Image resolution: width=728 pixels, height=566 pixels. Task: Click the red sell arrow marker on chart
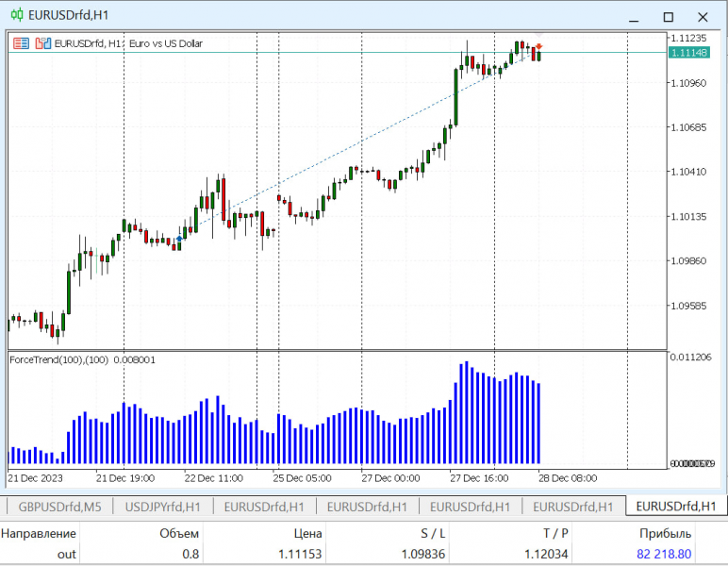tap(539, 46)
